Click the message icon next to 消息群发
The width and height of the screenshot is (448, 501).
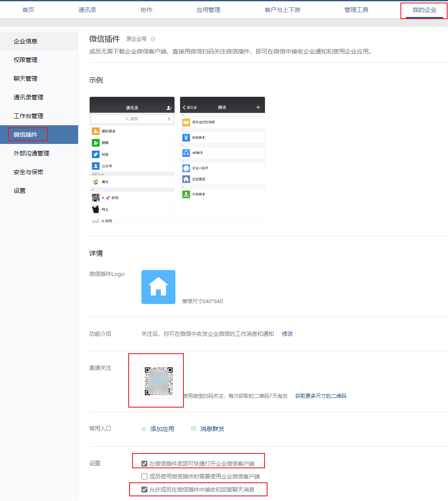click(x=194, y=429)
